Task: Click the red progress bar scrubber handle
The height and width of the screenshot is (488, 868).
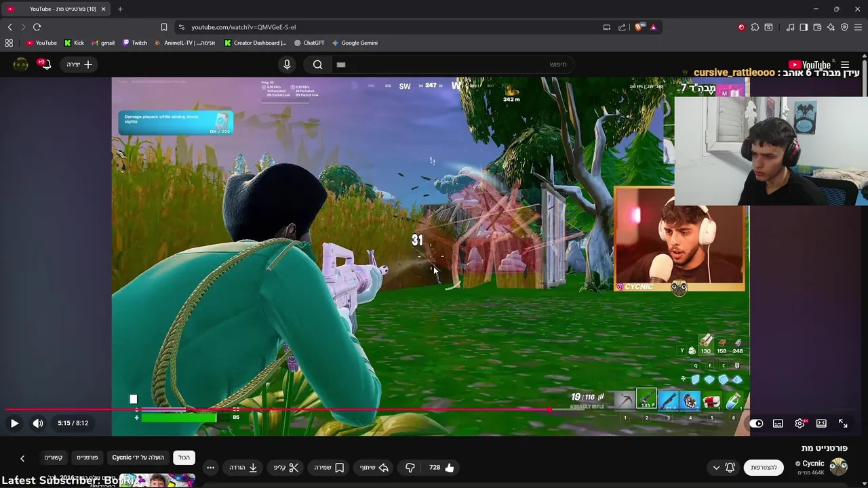Action: [550, 409]
